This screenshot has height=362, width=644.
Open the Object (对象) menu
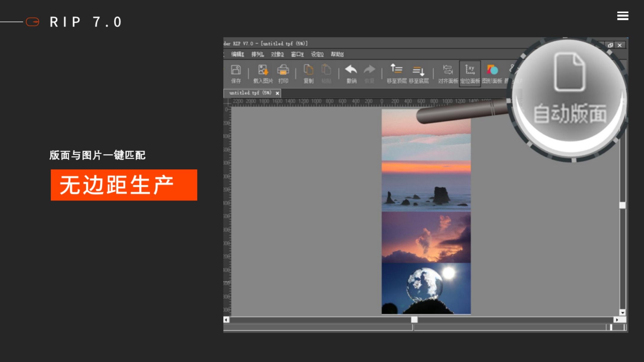277,54
